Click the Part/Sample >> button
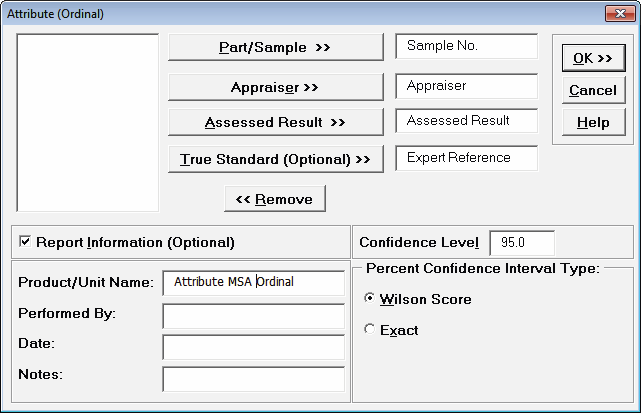641x413 pixels. [x=275, y=47]
